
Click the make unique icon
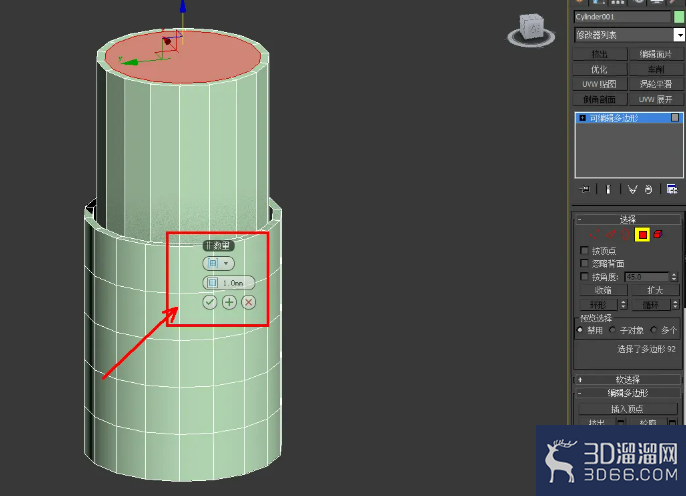click(x=632, y=189)
